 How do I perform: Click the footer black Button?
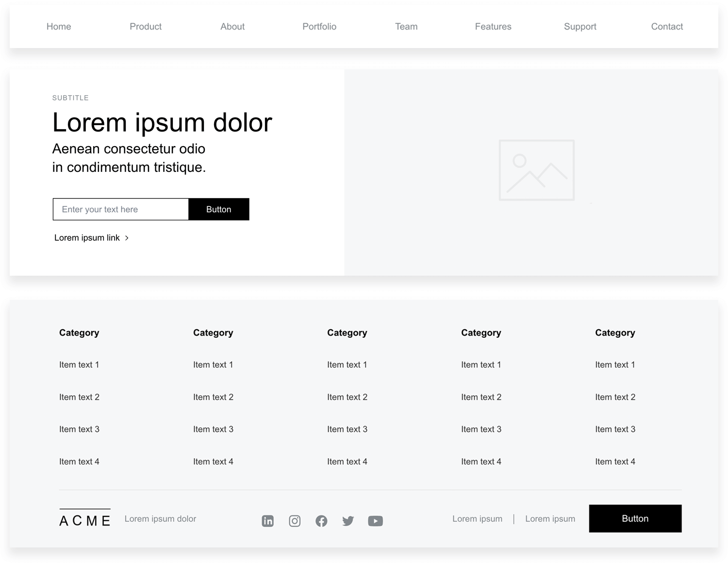635,518
